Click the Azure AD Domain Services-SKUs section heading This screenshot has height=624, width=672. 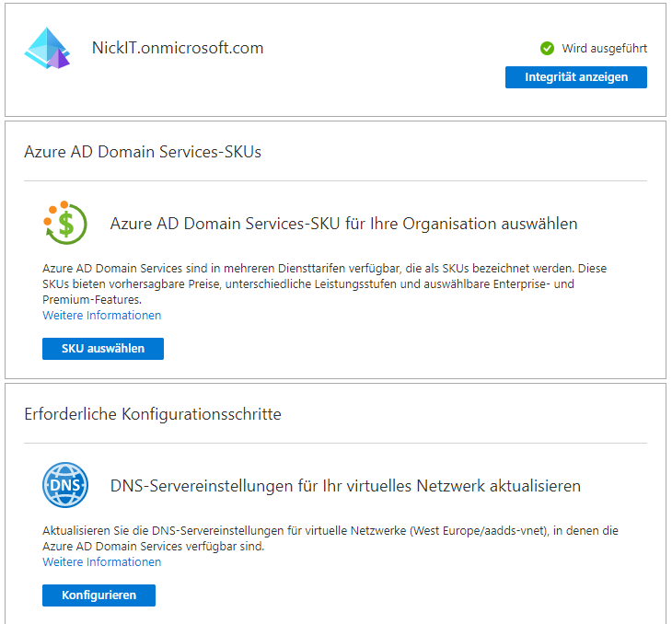143,152
